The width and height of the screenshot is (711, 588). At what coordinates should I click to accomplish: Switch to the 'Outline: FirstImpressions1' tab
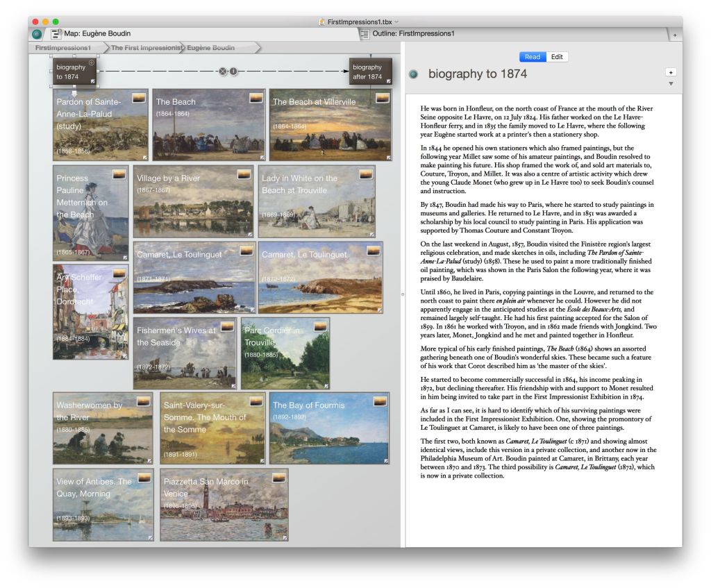(413, 33)
